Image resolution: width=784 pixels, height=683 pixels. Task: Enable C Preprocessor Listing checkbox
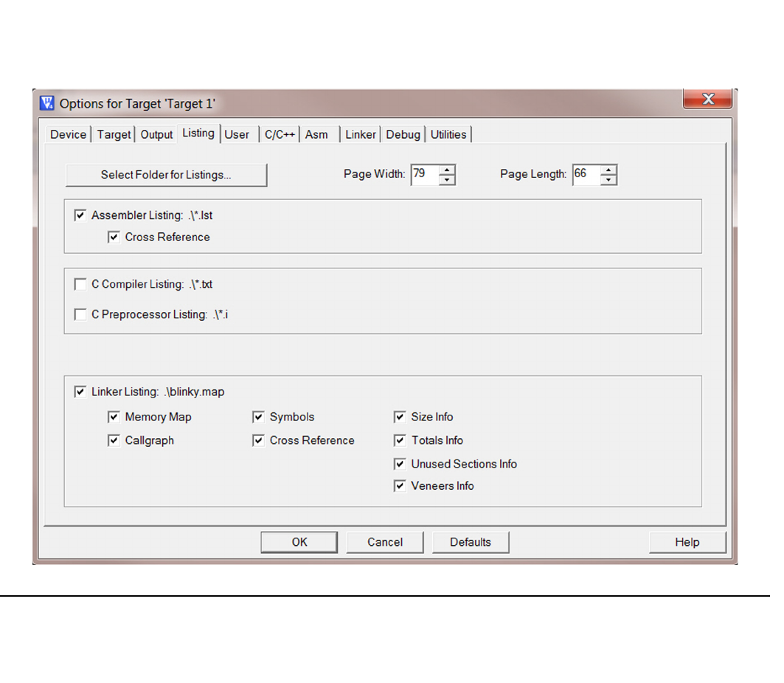point(80,314)
